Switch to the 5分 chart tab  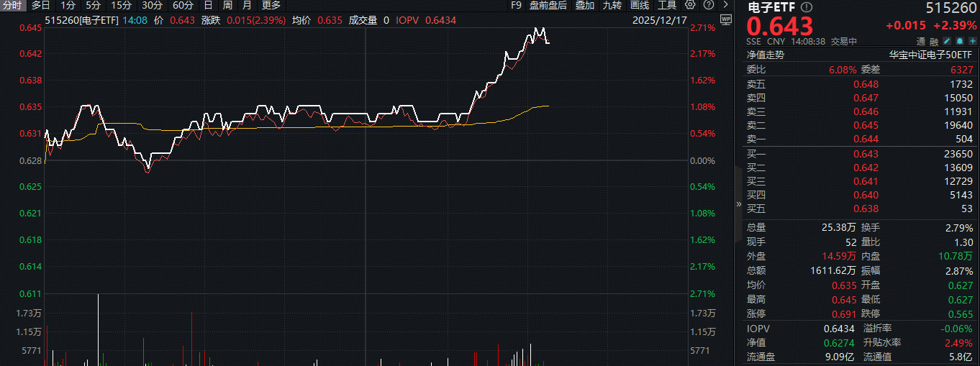click(94, 5)
